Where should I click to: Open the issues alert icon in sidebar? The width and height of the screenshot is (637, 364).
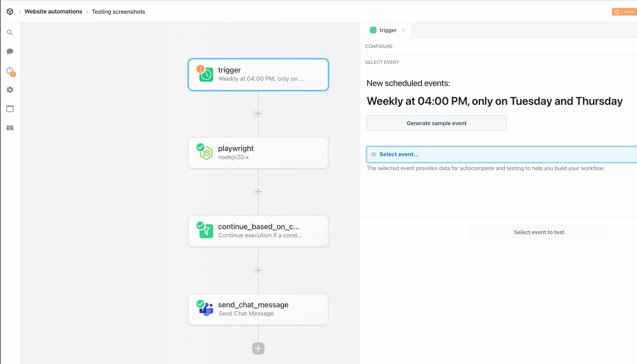pyautogui.click(x=10, y=71)
